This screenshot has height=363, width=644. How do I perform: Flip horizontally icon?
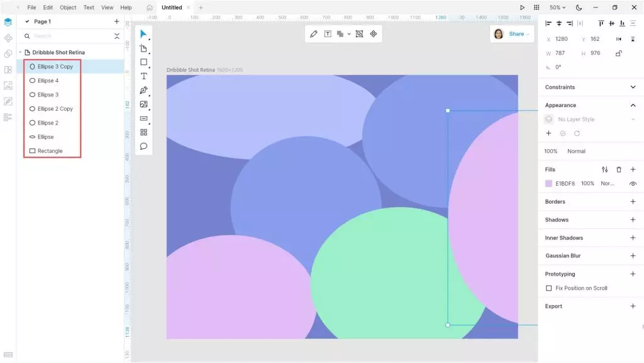[619, 39]
